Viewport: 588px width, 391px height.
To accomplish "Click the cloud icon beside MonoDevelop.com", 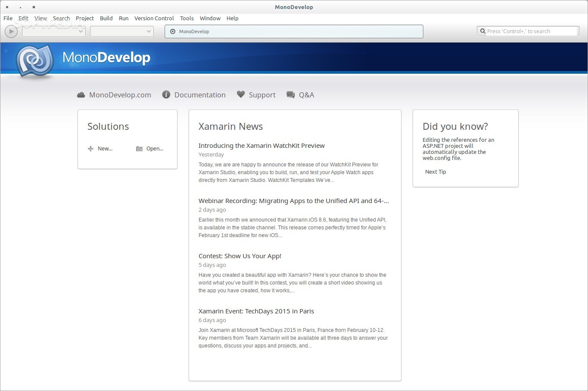I will [81, 95].
